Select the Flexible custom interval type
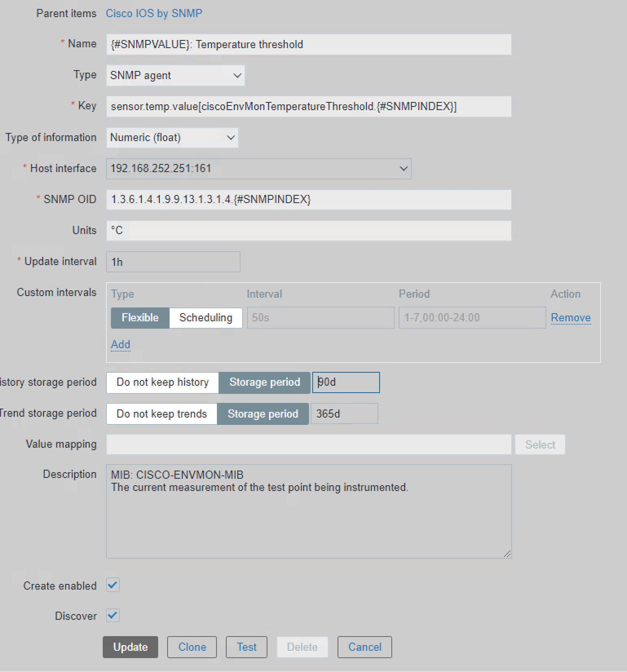This screenshot has width=627, height=672. [x=140, y=318]
